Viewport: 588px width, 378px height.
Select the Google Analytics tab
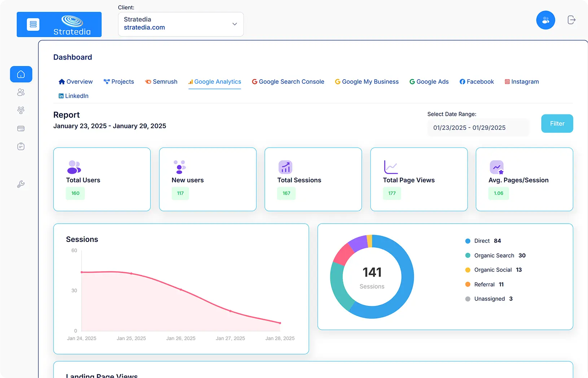pyautogui.click(x=215, y=82)
